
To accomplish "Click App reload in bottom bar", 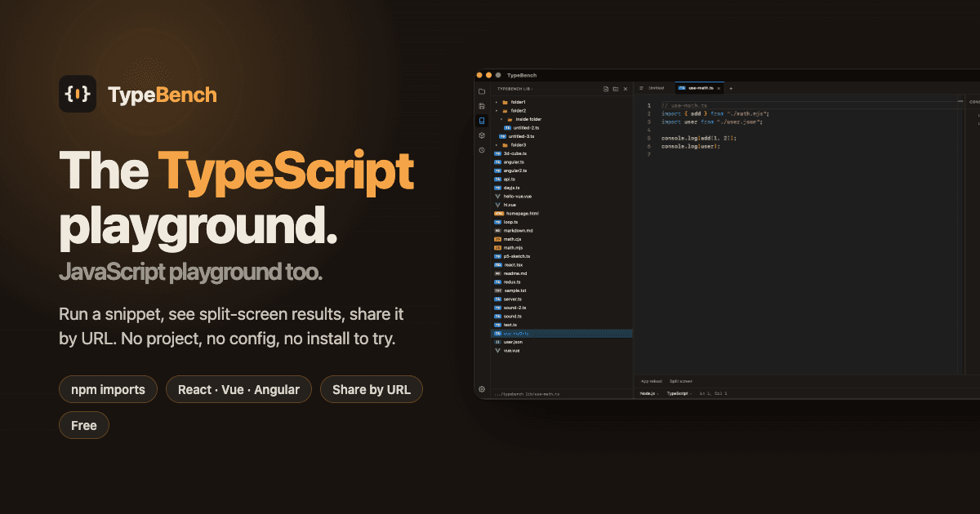I will point(652,381).
